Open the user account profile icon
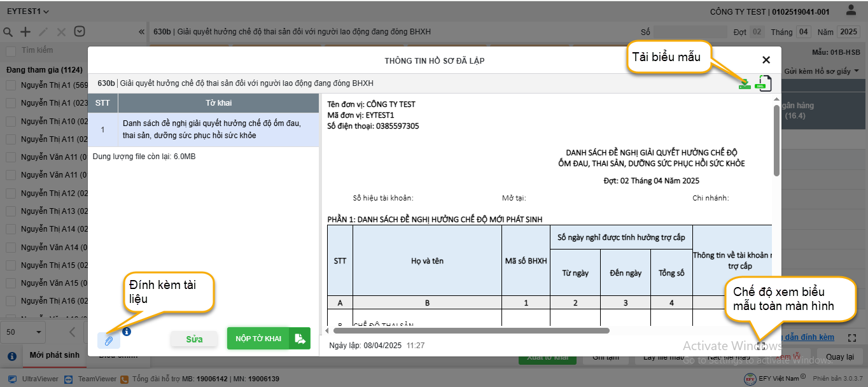The image size is (868, 387). [x=851, y=11]
